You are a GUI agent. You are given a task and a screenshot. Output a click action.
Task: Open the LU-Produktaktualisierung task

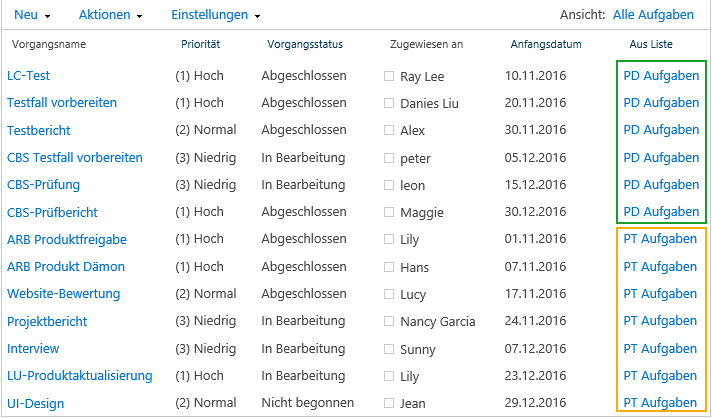pos(79,376)
